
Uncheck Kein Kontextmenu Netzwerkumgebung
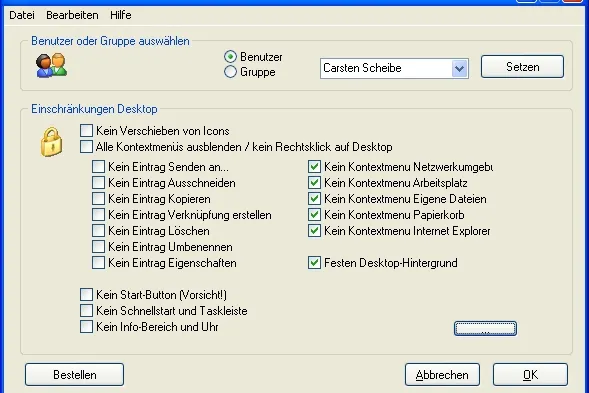coord(314,166)
